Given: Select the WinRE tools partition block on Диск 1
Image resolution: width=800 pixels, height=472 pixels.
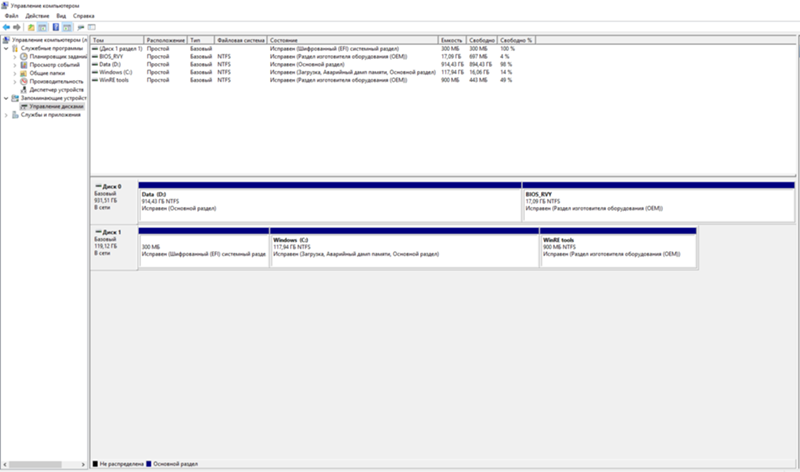Looking at the screenshot, I should pyautogui.click(x=618, y=247).
